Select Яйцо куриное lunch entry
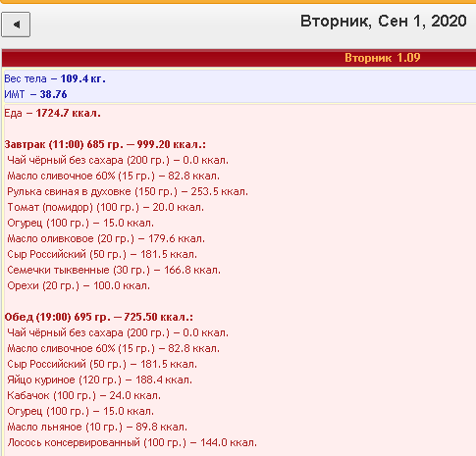This screenshot has height=456, width=476. (99, 380)
